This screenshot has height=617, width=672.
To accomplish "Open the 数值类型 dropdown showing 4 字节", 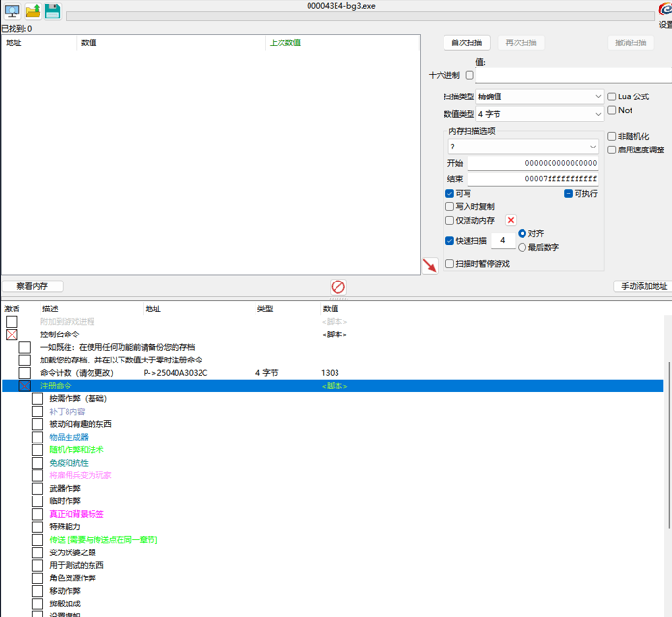I will tap(539, 114).
